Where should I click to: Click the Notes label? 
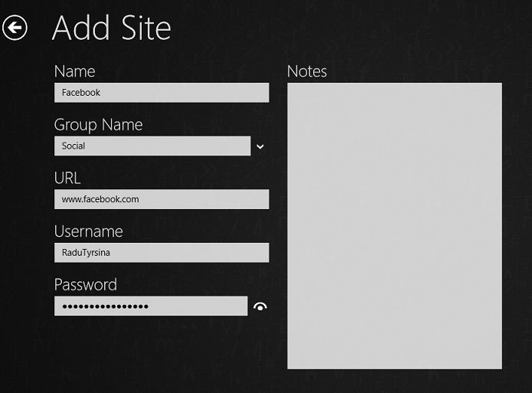[307, 71]
